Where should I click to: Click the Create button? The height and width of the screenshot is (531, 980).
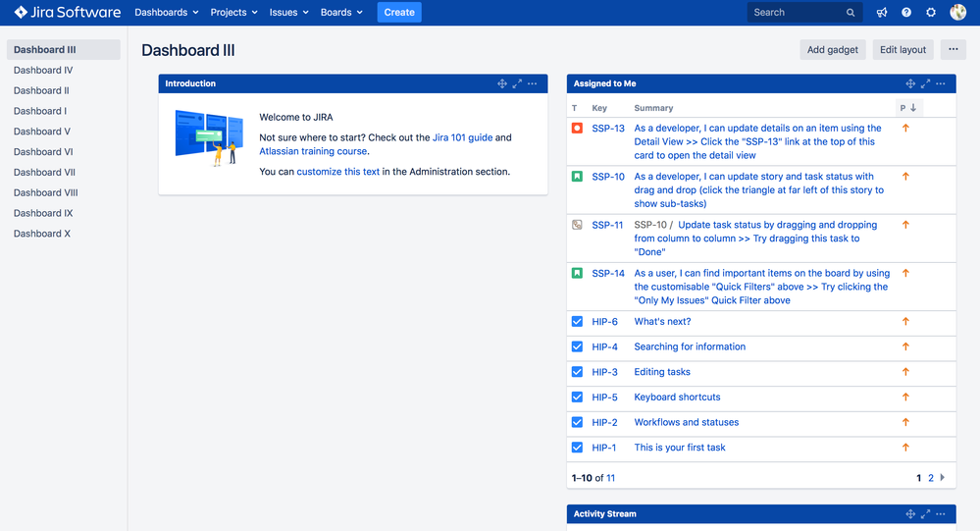coord(398,13)
